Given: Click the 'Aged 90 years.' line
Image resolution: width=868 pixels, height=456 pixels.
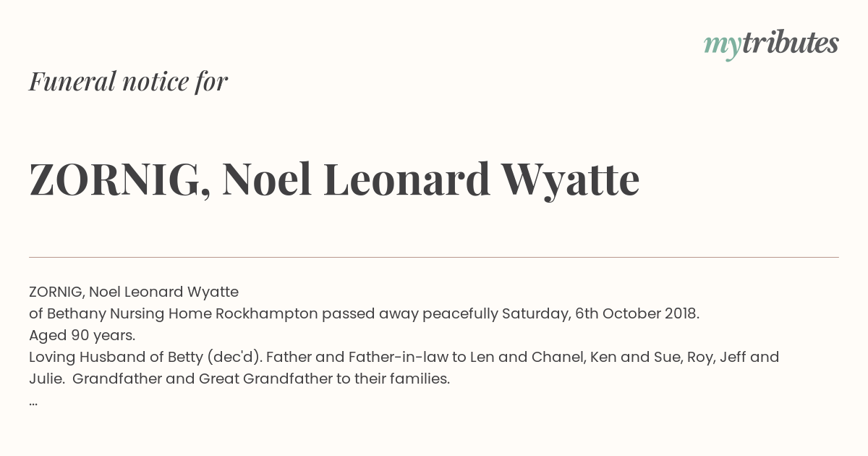Looking at the screenshot, I should 82,336.
